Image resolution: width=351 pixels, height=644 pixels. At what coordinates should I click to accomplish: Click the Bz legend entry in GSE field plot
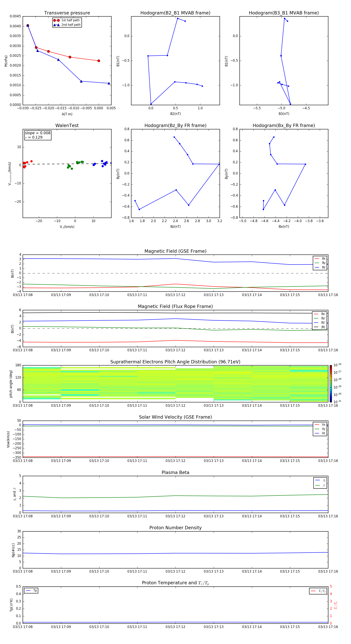coord(320,267)
